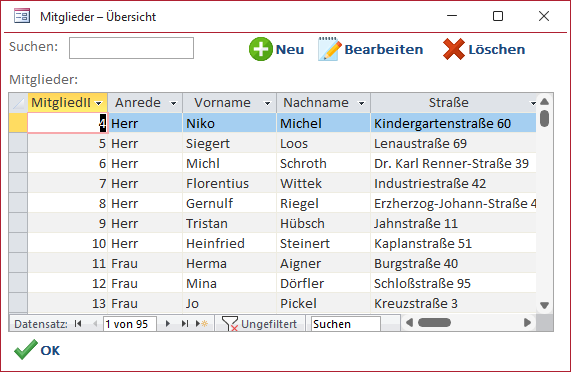Viewport: 571px width, 372px height.
Task: Click into the top Suchen search field
Action: pyautogui.click(x=131, y=48)
